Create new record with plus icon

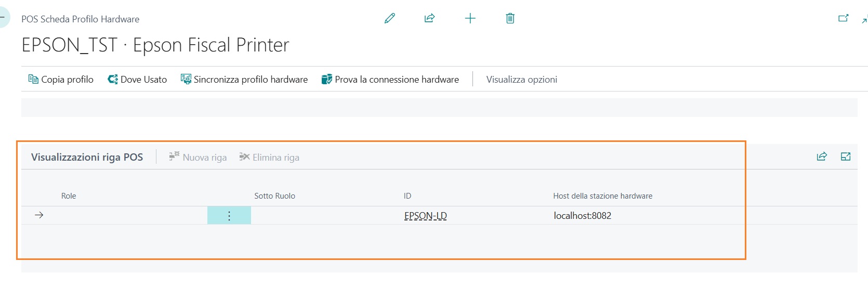(470, 19)
